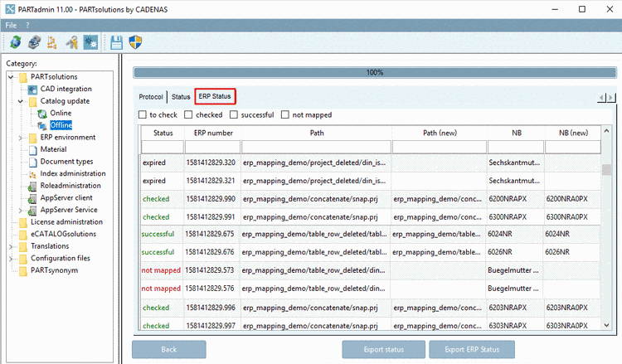Image resolution: width=622 pixels, height=364 pixels.
Task: Click the eCATALOGsolutions folder icon
Action: pos(23,235)
